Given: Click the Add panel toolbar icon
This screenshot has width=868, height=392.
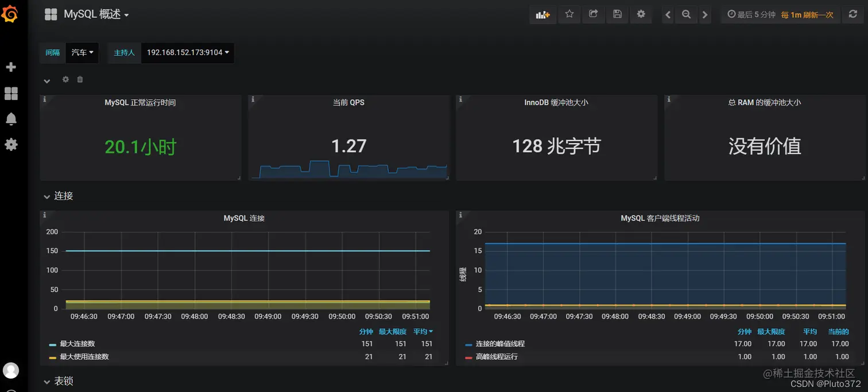Looking at the screenshot, I should pyautogui.click(x=542, y=14).
